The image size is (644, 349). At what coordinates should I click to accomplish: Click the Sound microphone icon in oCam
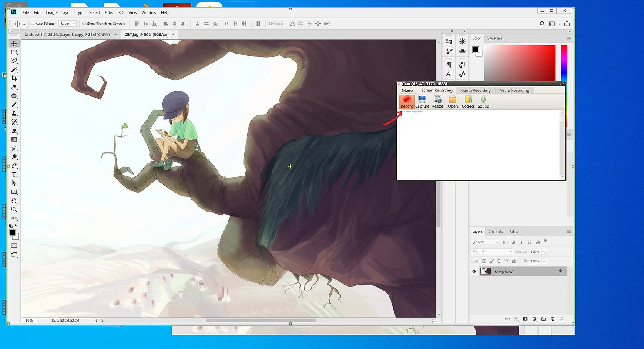(483, 102)
